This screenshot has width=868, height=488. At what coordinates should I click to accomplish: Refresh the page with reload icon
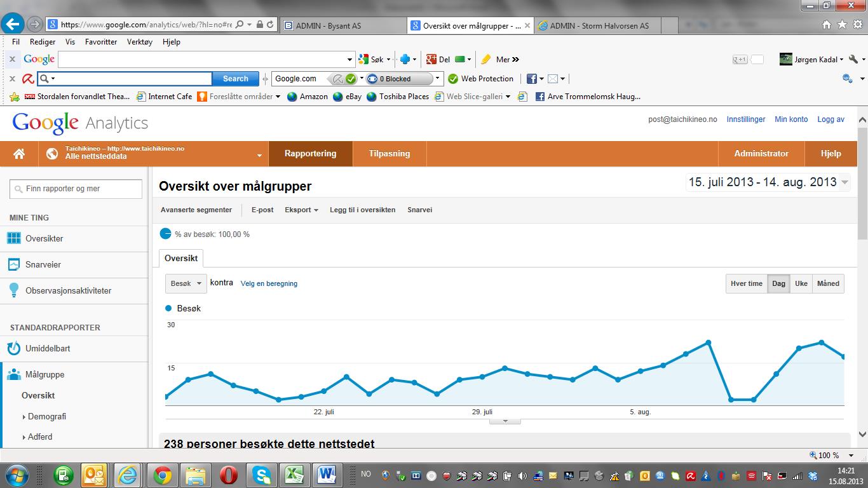tap(271, 24)
